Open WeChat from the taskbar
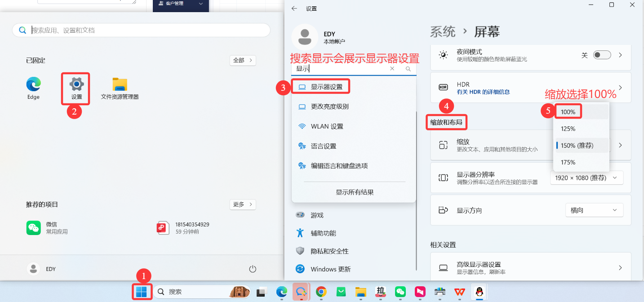 pos(400,292)
